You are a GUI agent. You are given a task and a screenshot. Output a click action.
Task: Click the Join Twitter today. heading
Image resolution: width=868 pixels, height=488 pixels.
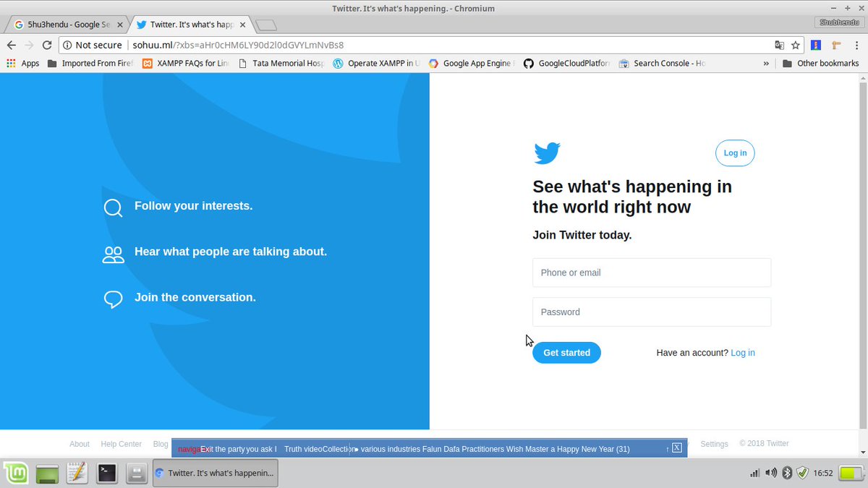[582, 235]
